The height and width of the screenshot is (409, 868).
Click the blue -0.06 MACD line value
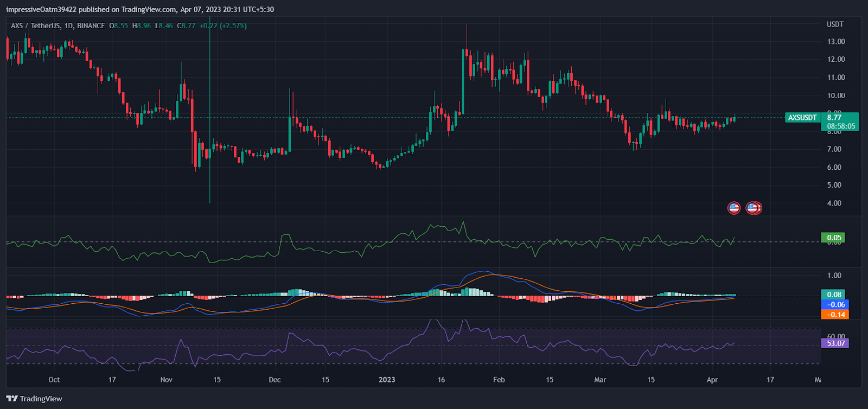click(x=834, y=304)
